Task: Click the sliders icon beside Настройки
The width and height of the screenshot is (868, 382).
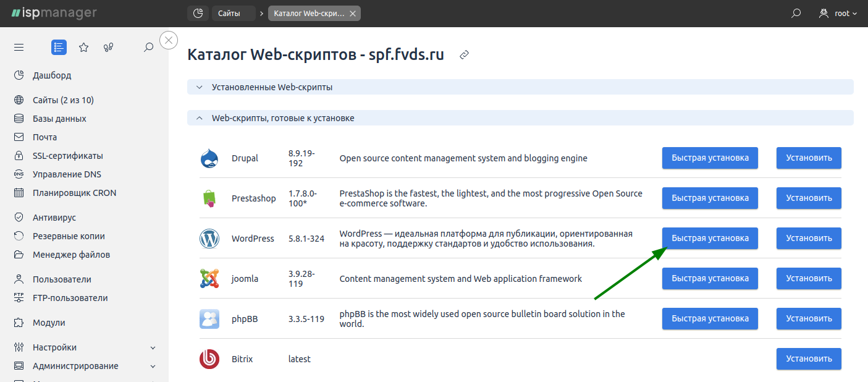Action: [19, 347]
